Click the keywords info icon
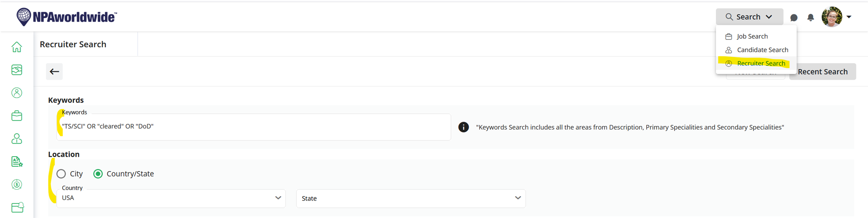Viewport: 868px width, 218px height. [463, 127]
